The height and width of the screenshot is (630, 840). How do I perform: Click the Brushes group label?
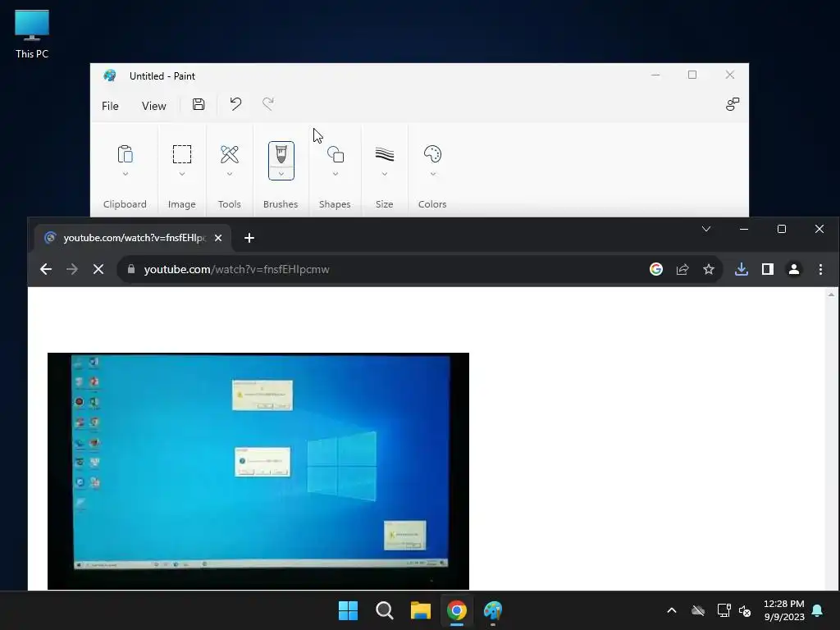pyautogui.click(x=281, y=204)
